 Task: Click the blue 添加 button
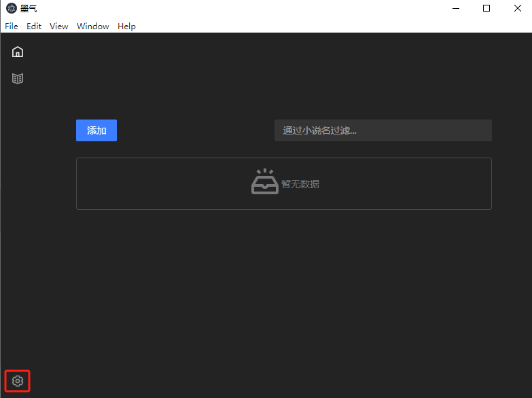click(x=96, y=130)
